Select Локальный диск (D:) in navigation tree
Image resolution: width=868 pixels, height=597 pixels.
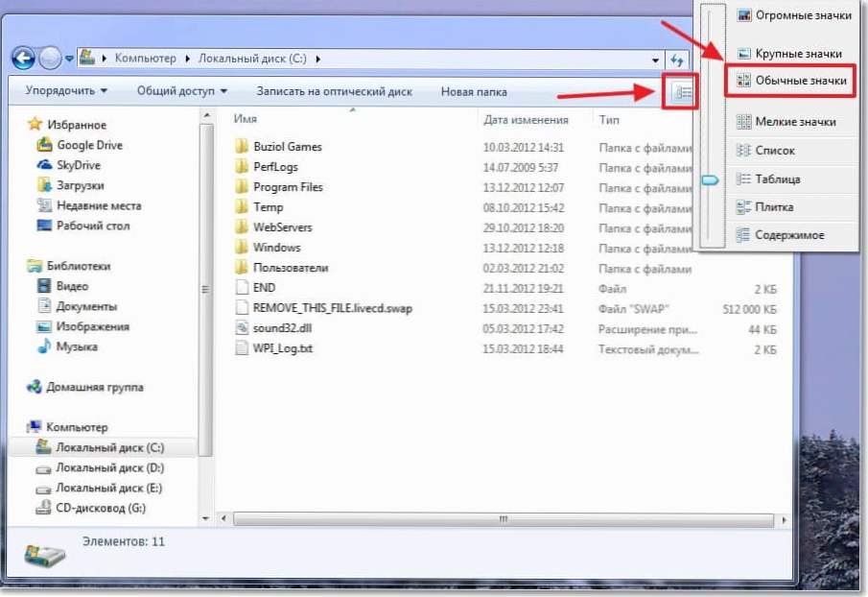[100, 468]
